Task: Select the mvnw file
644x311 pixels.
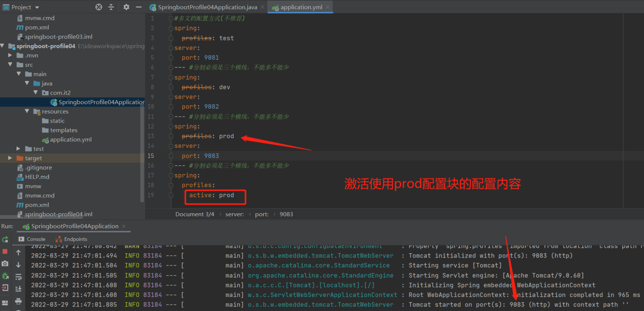Action: pos(29,186)
